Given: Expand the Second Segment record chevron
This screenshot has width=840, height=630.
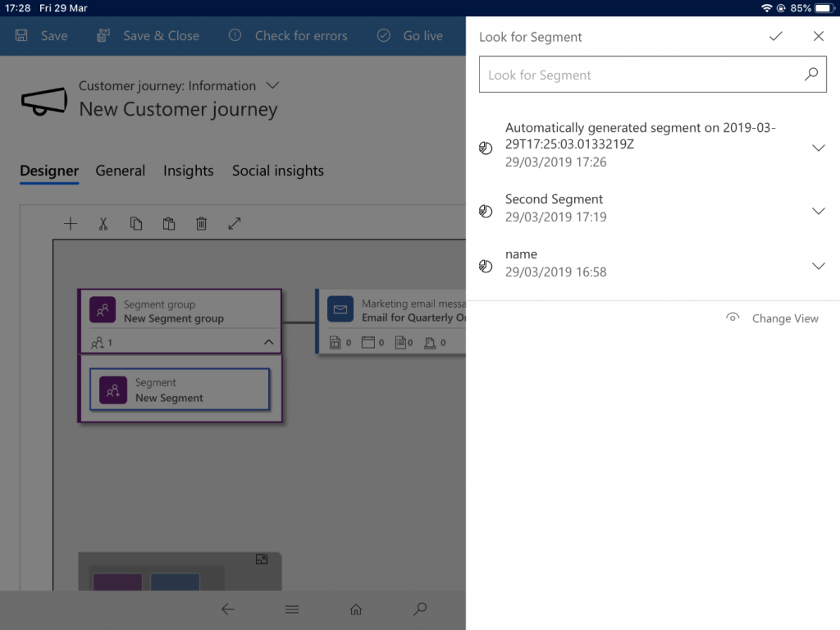Looking at the screenshot, I should [818, 211].
